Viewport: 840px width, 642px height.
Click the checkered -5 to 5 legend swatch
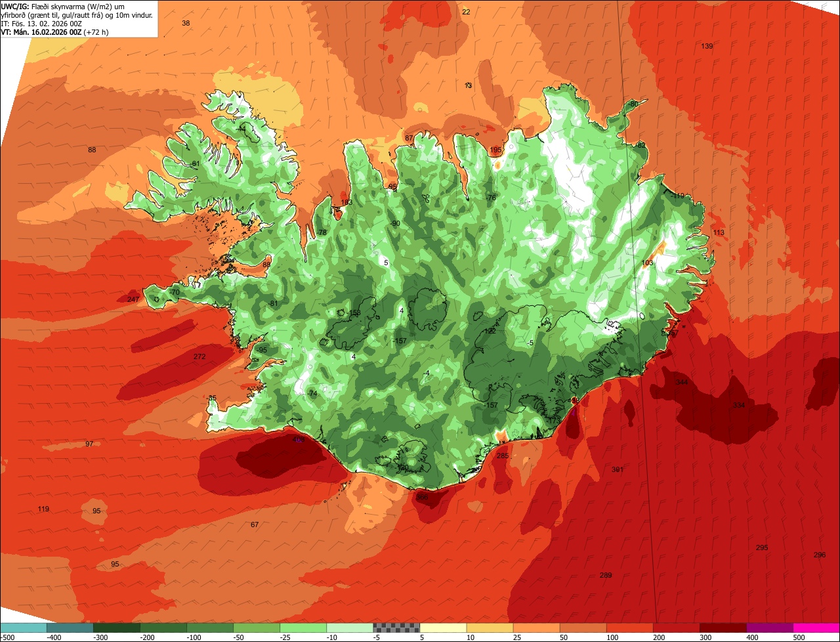tap(396, 627)
